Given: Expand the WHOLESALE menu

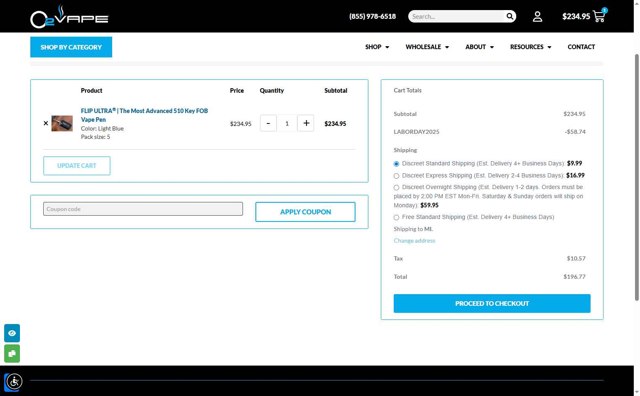Looking at the screenshot, I should pyautogui.click(x=427, y=47).
